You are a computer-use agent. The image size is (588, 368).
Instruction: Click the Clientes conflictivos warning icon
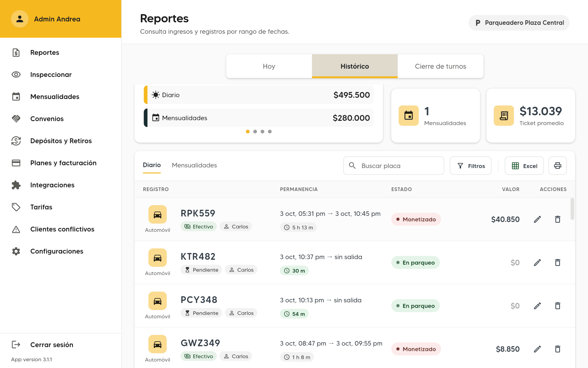(16, 229)
